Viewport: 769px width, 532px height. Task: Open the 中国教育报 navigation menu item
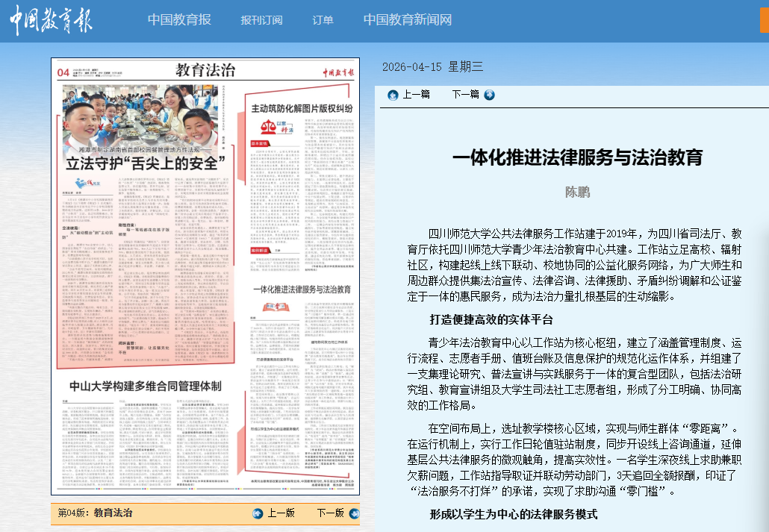178,20
